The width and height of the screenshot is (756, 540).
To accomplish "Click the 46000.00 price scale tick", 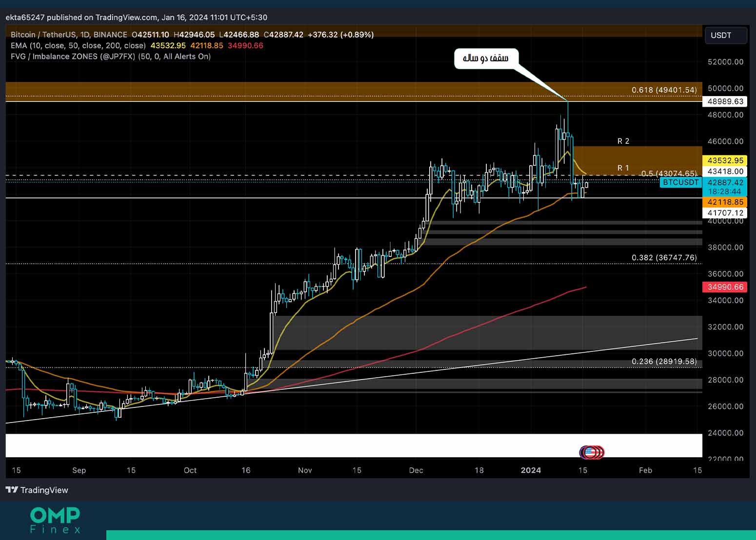I will pyautogui.click(x=726, y=141).
